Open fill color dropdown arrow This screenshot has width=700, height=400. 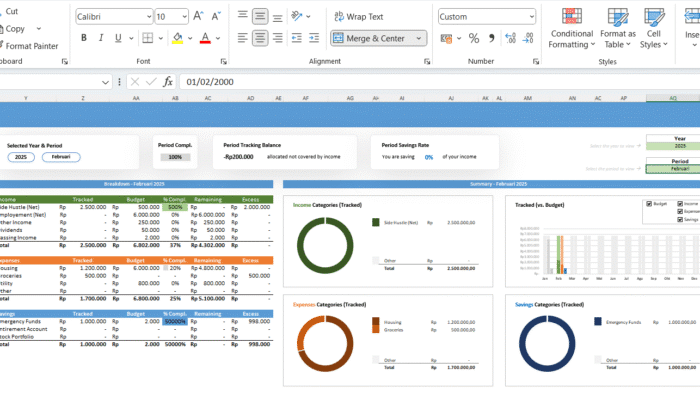[190, 38]
